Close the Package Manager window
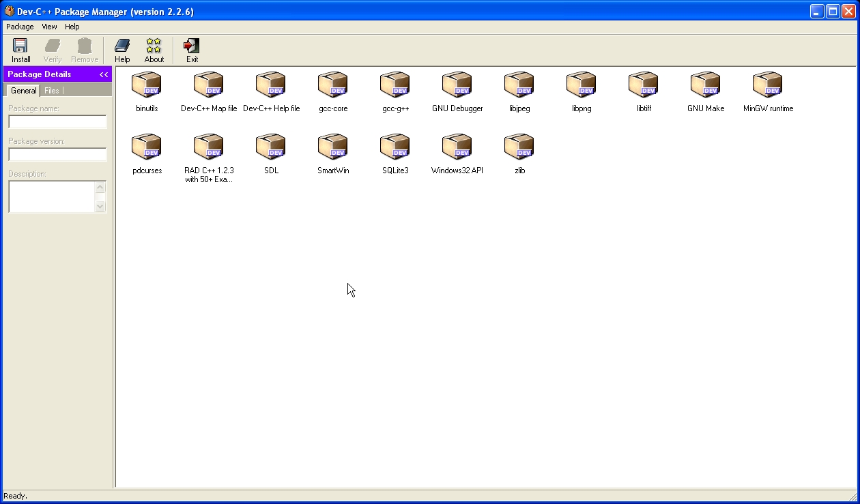 [848, 11]
